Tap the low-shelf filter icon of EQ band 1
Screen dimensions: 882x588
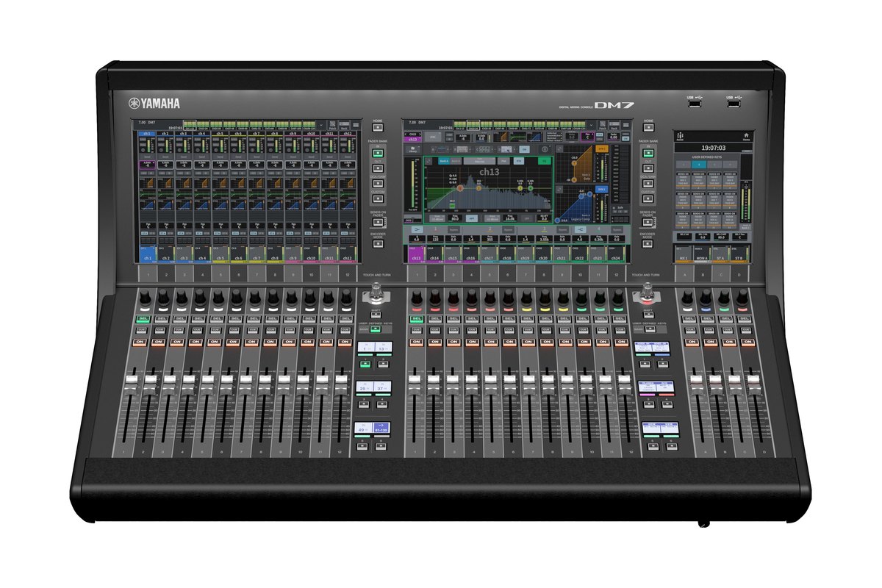417,229
